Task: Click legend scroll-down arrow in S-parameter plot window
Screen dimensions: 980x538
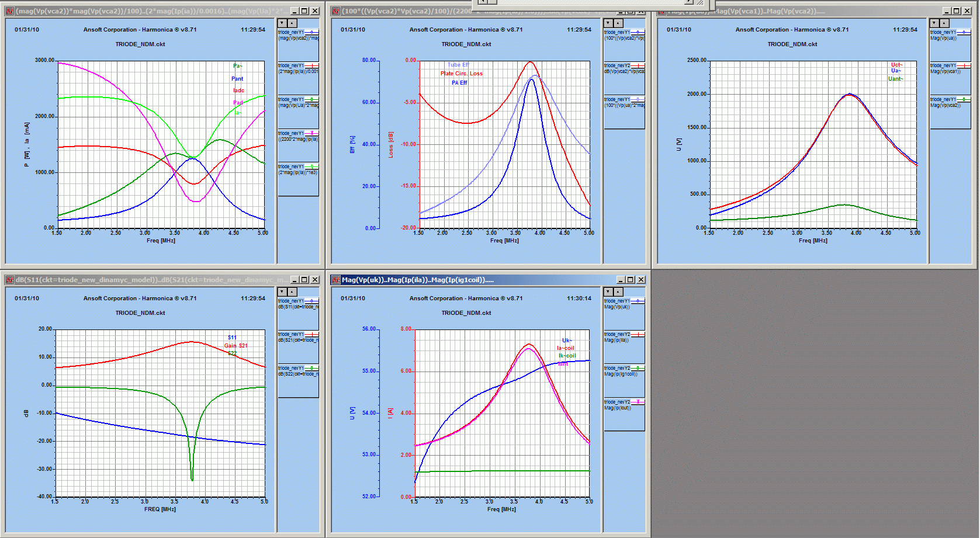Action: click(x=282, y=292)
